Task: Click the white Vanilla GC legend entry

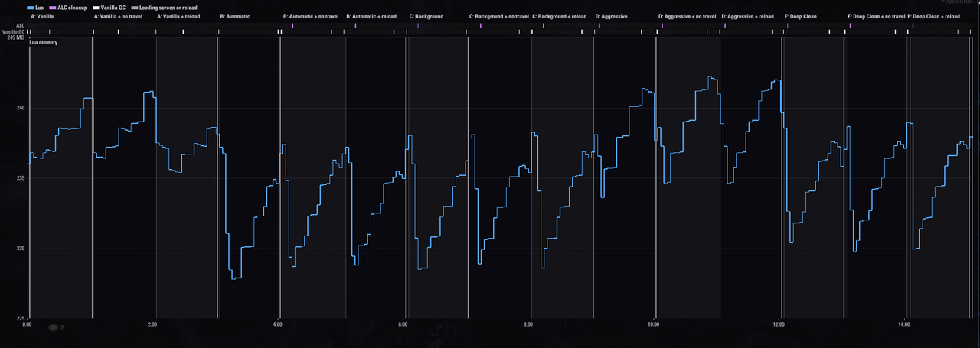Action: click(x=109, y=7)
